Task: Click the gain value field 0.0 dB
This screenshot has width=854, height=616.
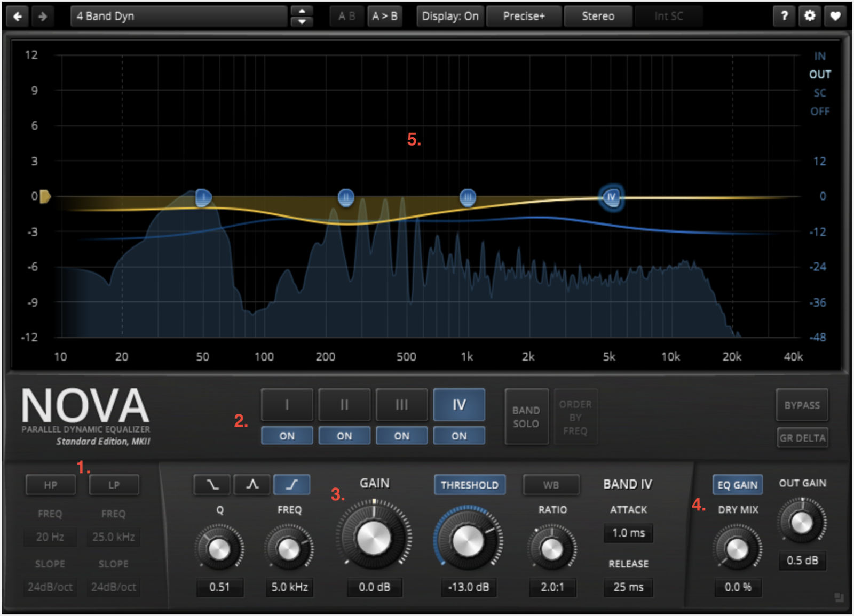Action: [x=374, y=587]
